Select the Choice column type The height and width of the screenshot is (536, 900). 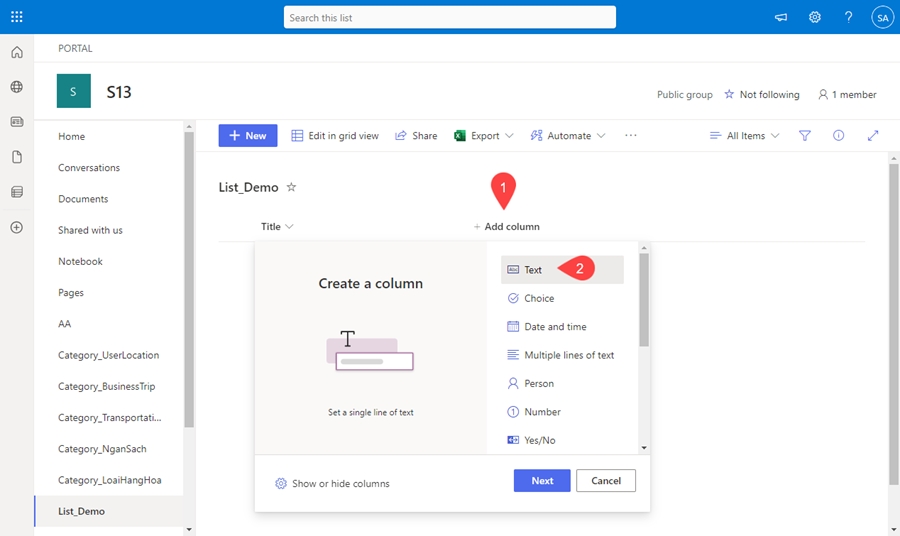538,298
